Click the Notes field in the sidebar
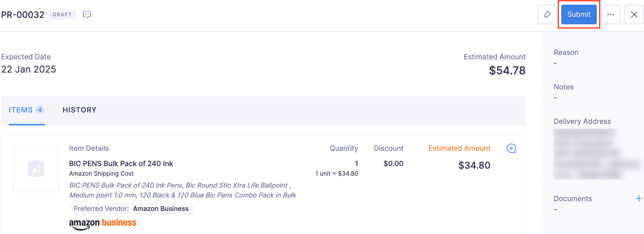The height and width of the screenshot is (234, 644). click(x=564, y=87)
